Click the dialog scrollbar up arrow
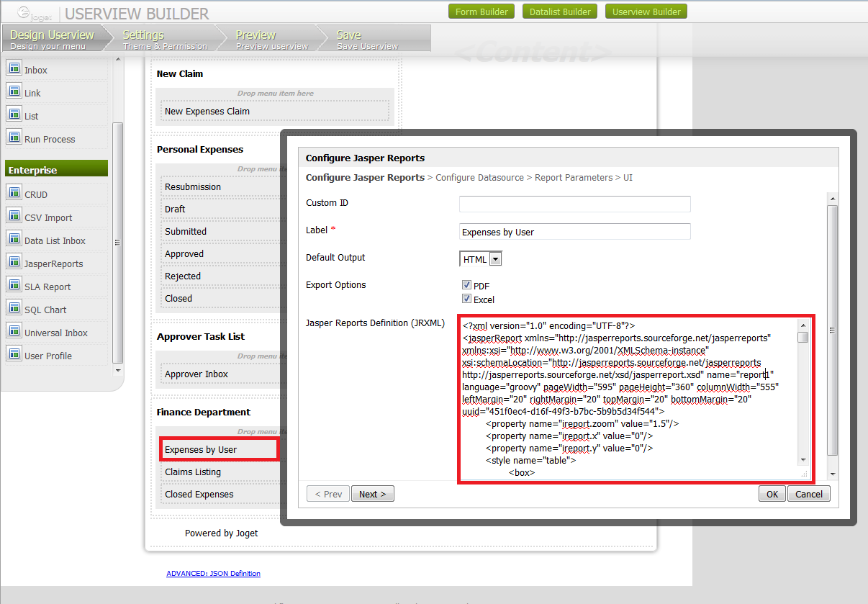The image size is (868, 604). pyautogui.click(x=832, y=199)
